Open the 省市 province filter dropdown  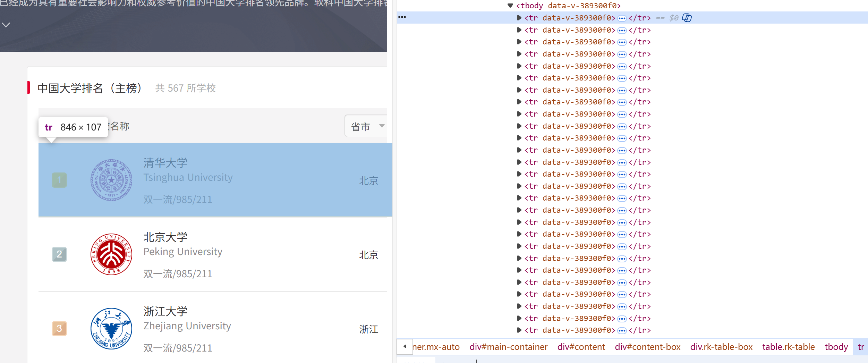tap(366, 126)
